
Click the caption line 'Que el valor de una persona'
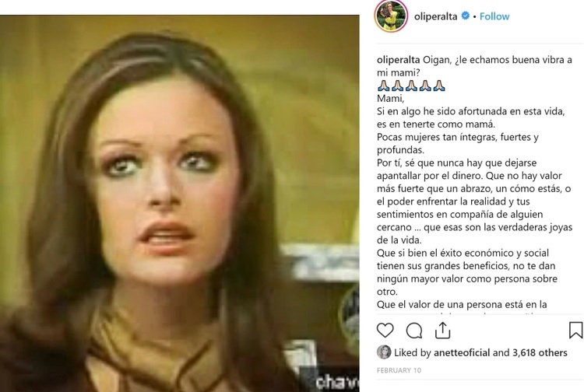tap(462, 305)
